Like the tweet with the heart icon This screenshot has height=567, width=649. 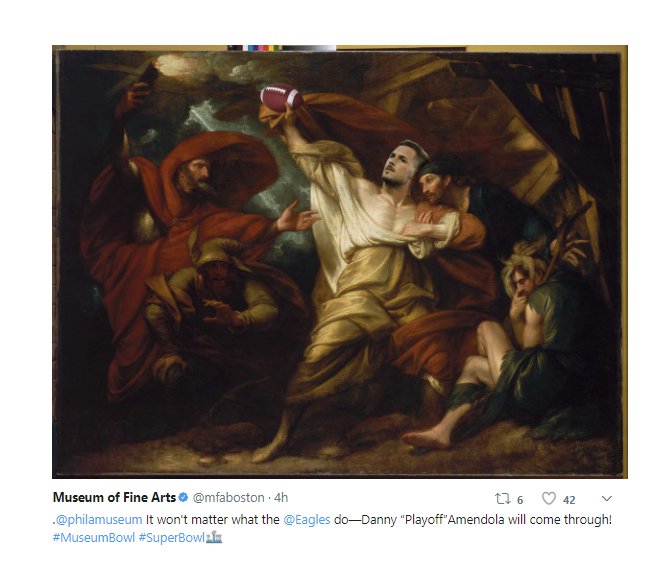[x=549, y=498]
